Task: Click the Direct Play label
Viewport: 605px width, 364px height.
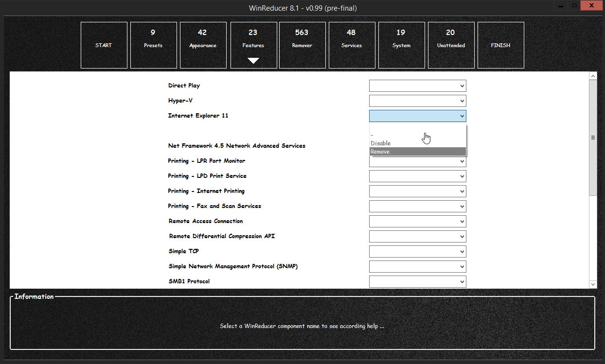Action: (184, 86)
